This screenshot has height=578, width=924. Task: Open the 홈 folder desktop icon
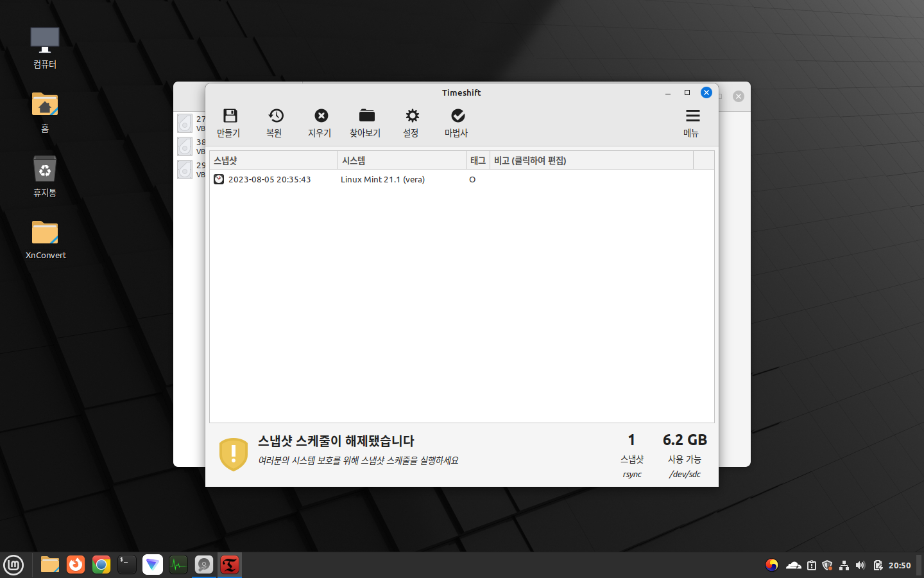[45, 112]
